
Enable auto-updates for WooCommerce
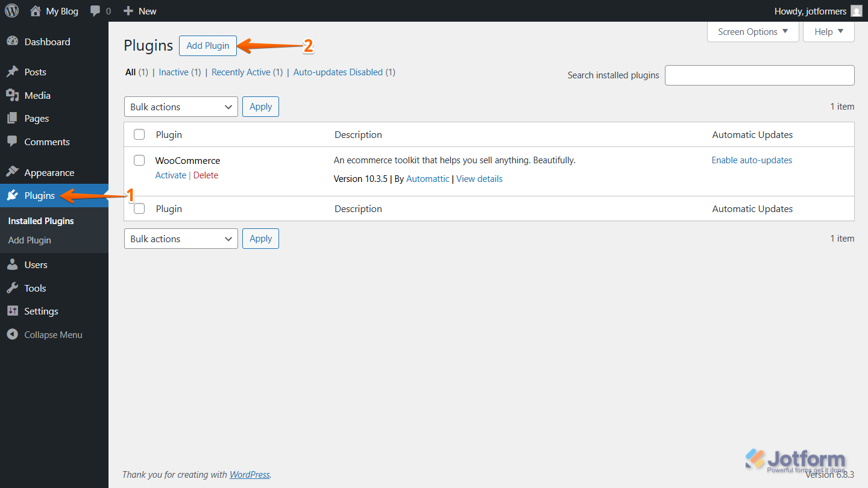pyautogui.click(x=752, y=160)
